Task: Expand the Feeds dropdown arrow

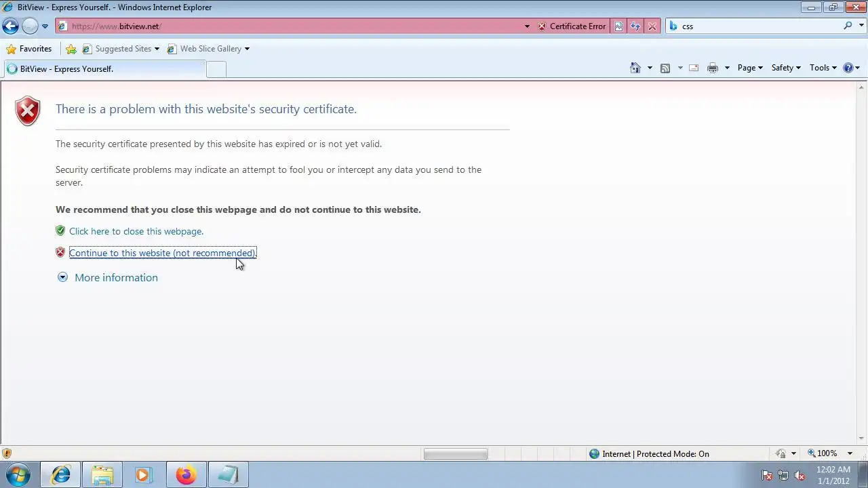Action: (680, 68)
